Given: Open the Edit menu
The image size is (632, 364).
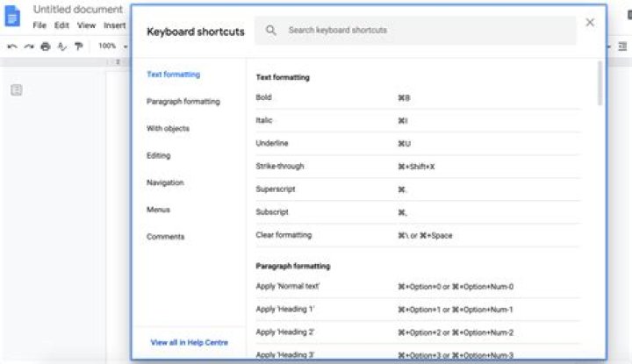Looking at the screenshot, I should pos(61,25).
